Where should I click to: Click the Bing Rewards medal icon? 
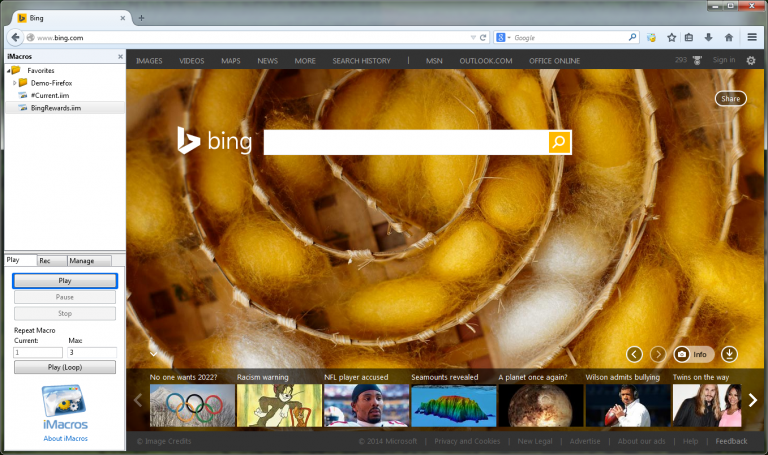(697, 60)
